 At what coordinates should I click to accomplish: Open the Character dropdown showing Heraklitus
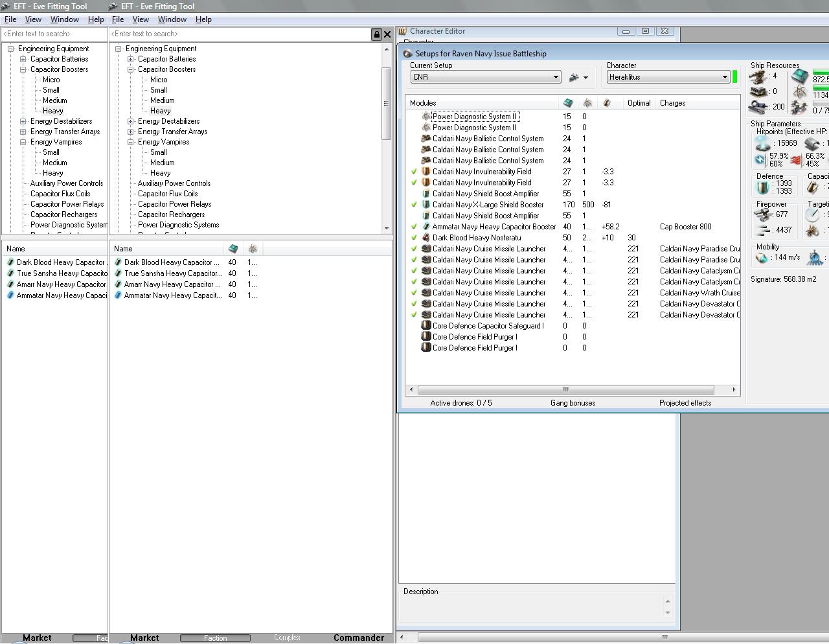(668, 77)
